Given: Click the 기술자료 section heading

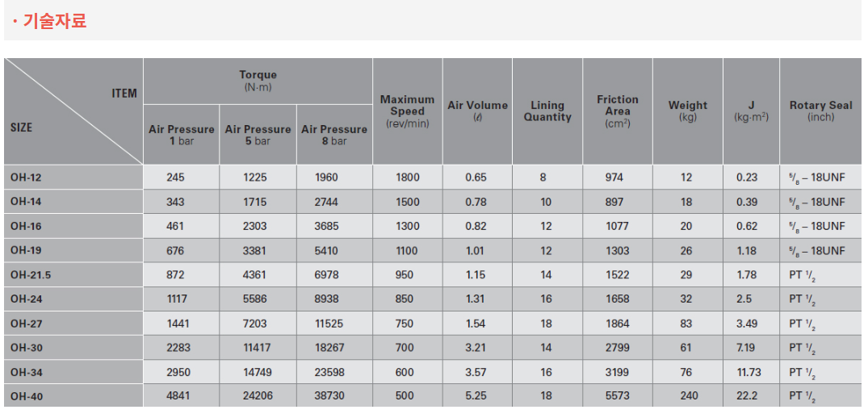Looking at the screenshot, I should pos(53,21).
